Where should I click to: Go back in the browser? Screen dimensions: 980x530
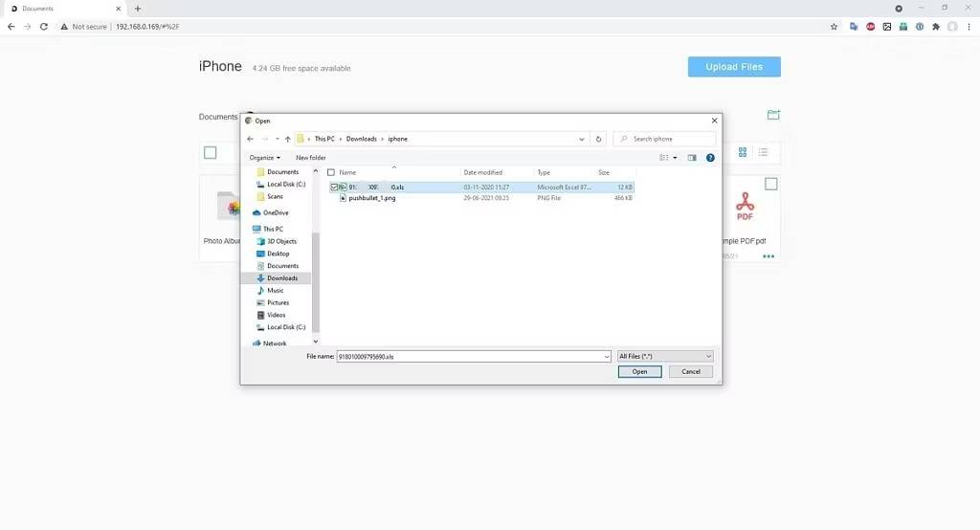click(11, 27)
